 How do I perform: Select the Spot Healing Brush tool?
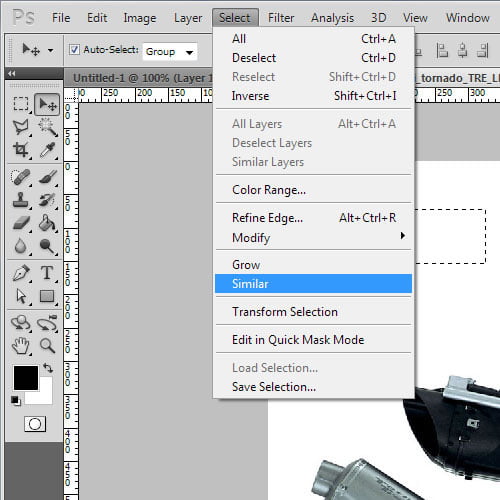tap(21, 177)
